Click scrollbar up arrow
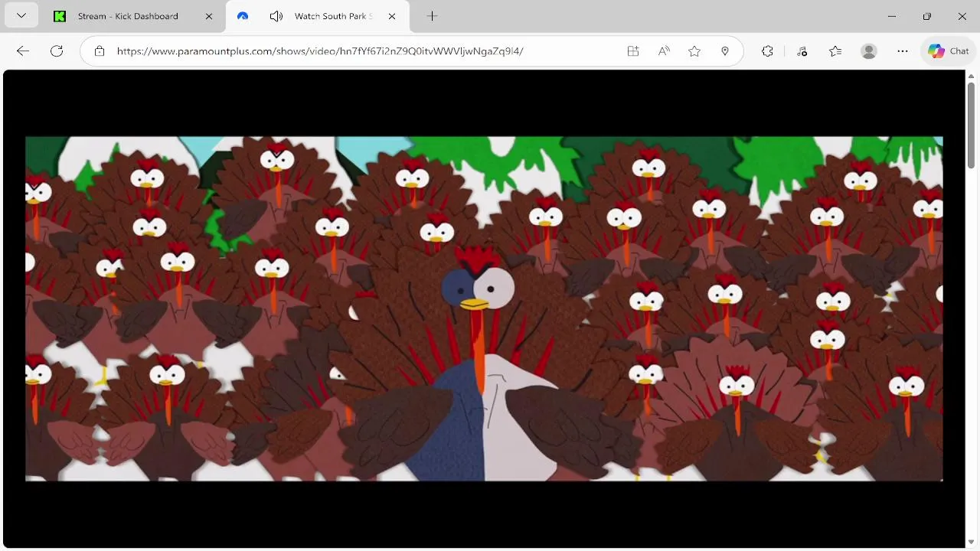This screenshot has height=551, width=980. tap(972, 74)
